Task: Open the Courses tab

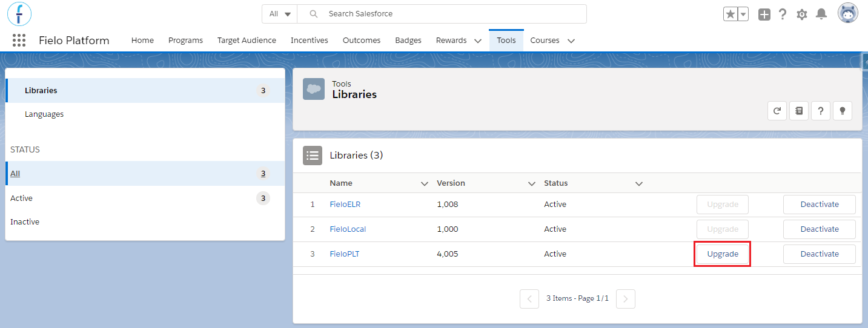Action: pyautogui.click(x=545, y=41)
